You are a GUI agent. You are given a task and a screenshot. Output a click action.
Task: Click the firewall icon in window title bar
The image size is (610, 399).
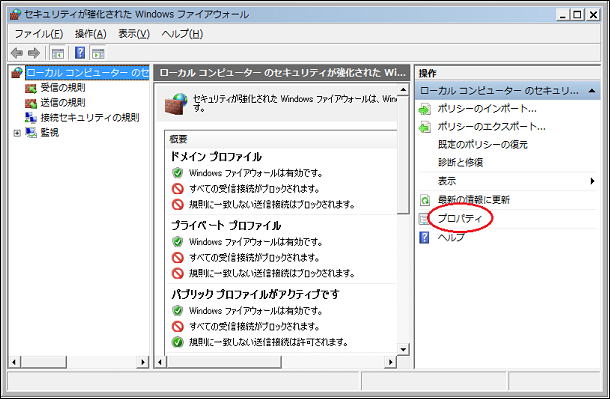point(15,15)
